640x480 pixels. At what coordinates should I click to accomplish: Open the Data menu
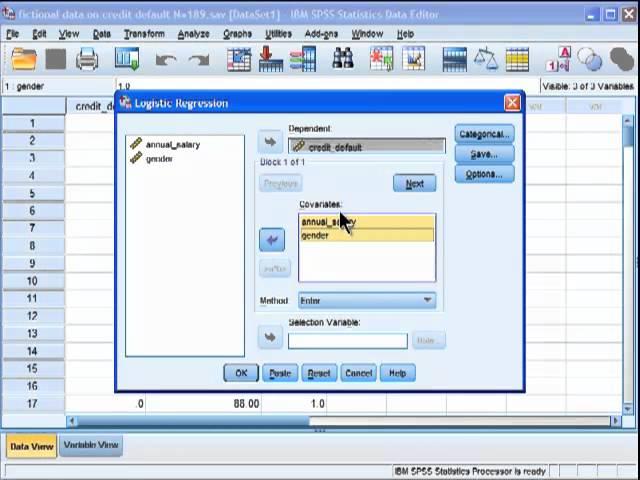(102, 34)
